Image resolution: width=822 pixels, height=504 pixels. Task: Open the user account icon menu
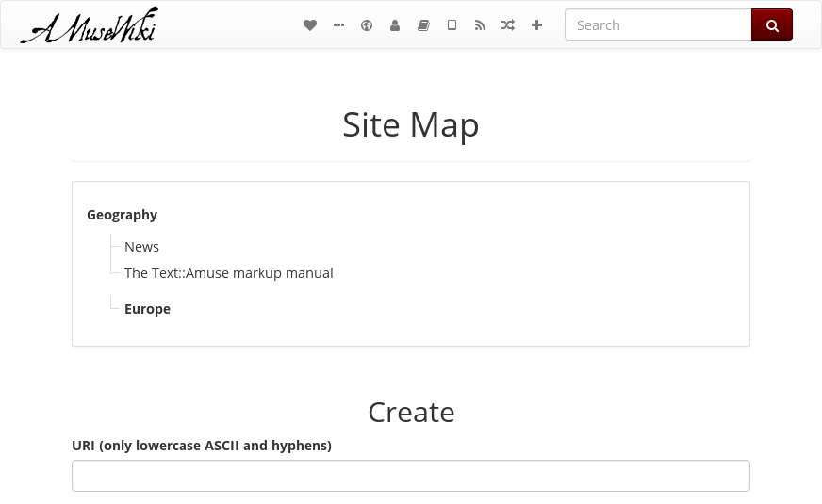pyautogui.click(x=395, y=25)
